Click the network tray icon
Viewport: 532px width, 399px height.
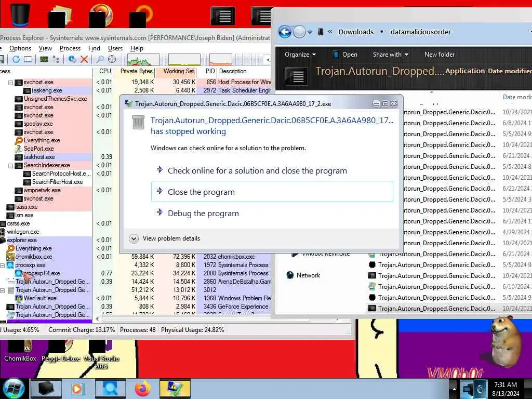pyautogui.click(x=468, y=389)
